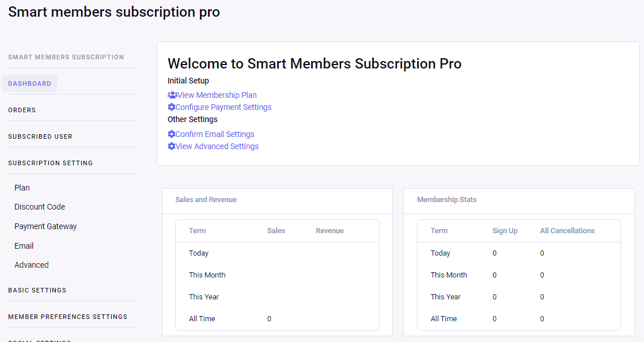Open the View Membership Plan link
Screen dimensions: 644x342
click(x=217, y=95)
